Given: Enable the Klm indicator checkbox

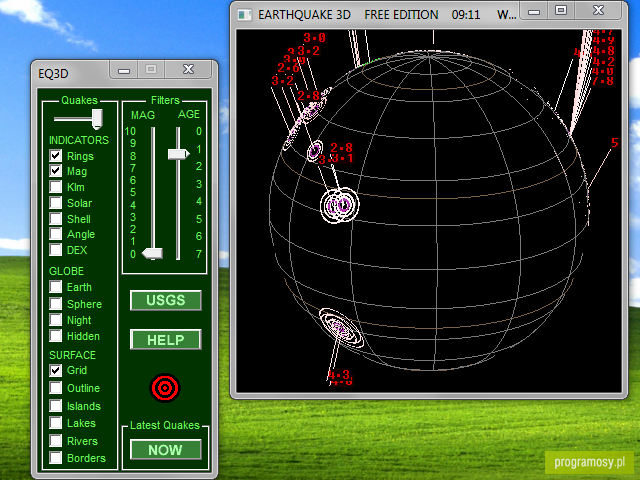Looking at the screenshot, I should tap(56, 187).
